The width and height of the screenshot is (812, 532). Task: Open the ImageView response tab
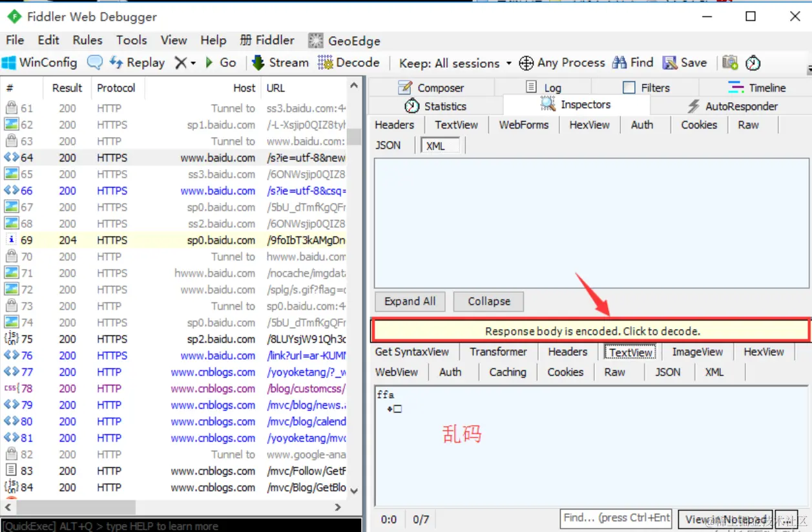click(697, 352)
